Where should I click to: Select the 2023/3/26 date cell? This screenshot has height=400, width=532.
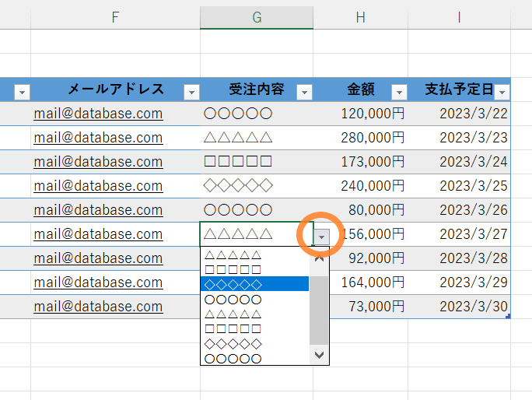(459, 210)
